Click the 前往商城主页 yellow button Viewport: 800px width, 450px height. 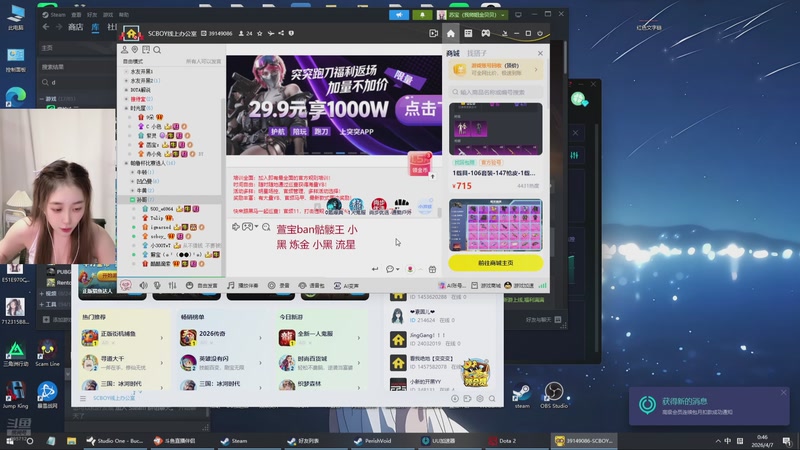[x=496, y=263]
